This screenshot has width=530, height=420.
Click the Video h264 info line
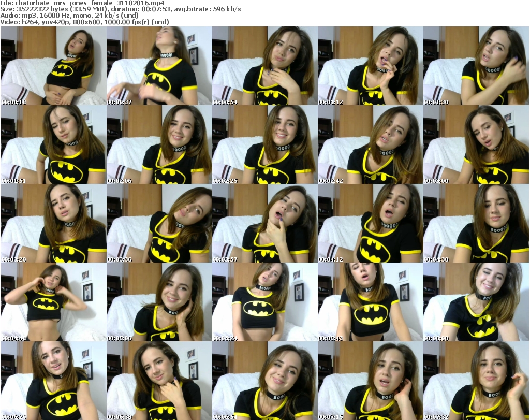[x=85, y=22]
